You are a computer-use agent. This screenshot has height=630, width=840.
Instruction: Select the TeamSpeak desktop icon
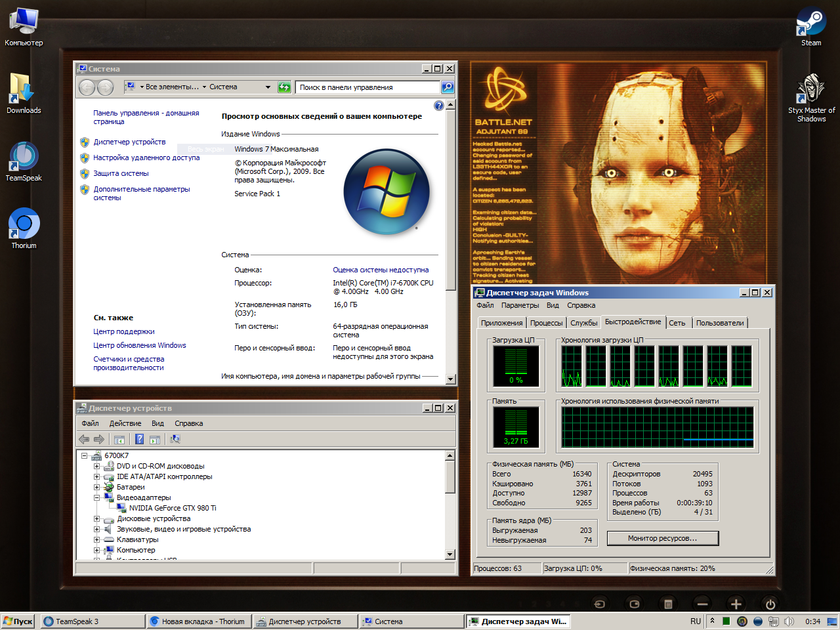click(x=24, y=157)
